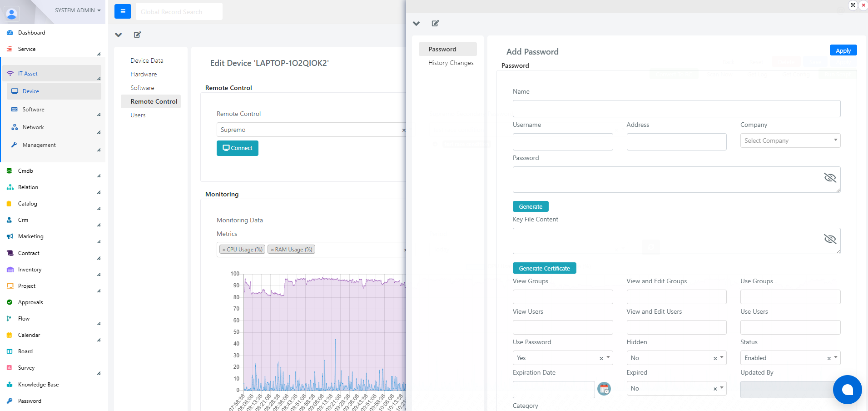Open the Status Enabled dropdown

point(790,358)
